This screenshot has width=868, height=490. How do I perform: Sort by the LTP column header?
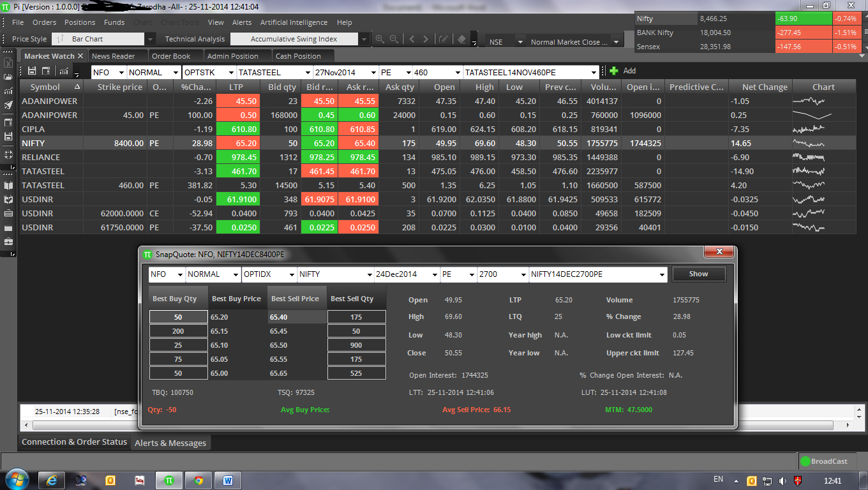click(237, 87)
